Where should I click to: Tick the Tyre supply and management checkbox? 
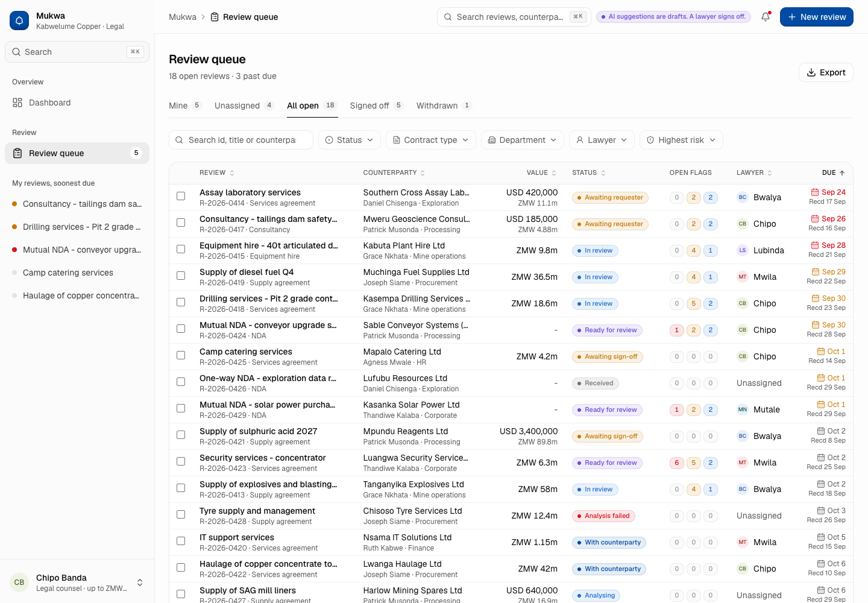[x=181, y=514]
